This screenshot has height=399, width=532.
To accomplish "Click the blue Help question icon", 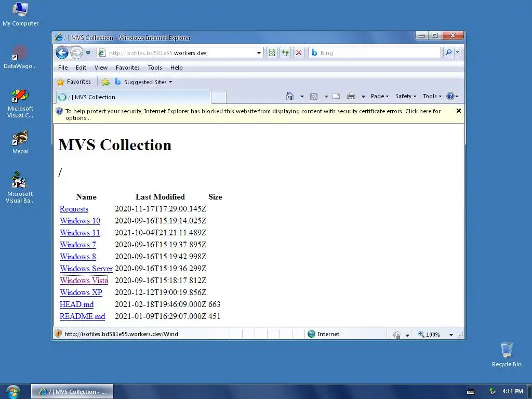I will coord(450,96).
